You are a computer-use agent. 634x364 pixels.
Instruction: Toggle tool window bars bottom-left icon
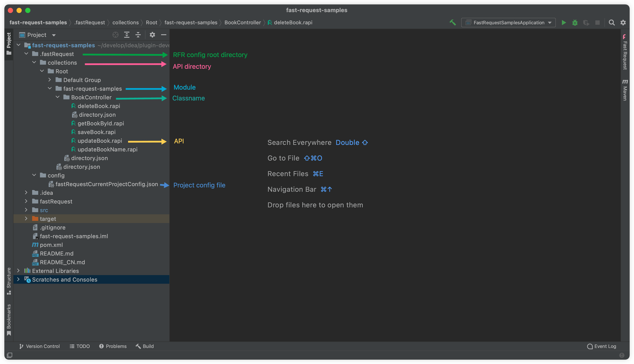point(10,355)
